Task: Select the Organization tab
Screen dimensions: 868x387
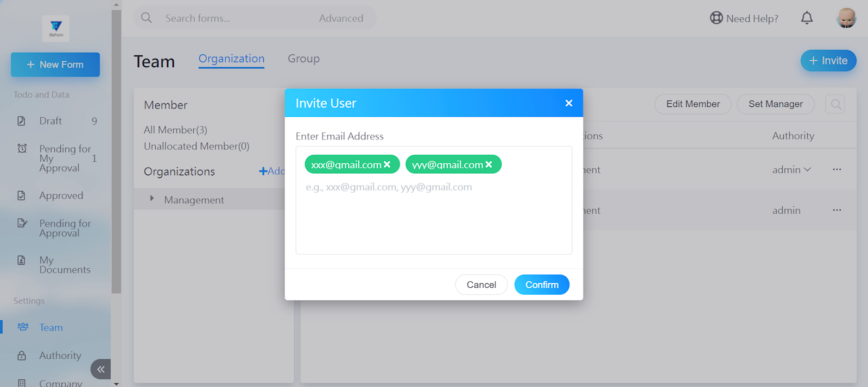Action: (231, 59)
